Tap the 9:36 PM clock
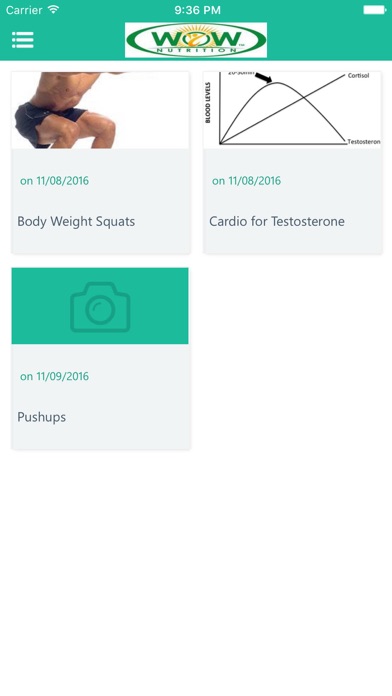392x696 pixels. pyautogui.click(x=197, y=10)
